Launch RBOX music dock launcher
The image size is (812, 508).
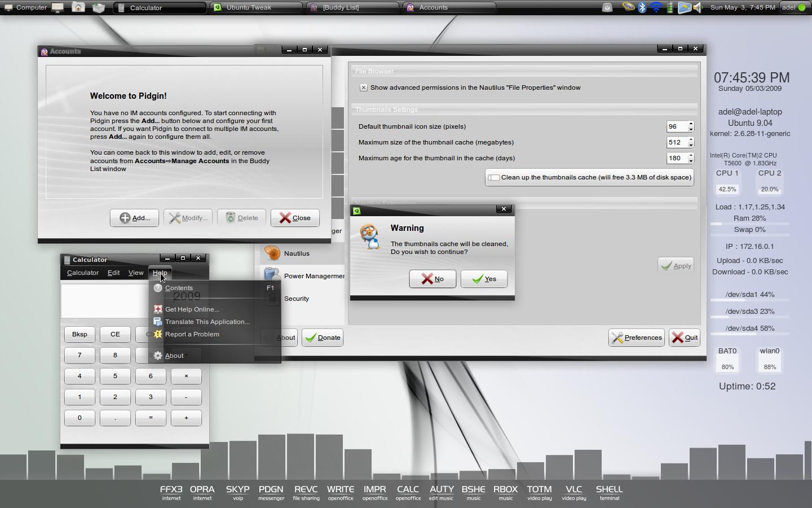506,492
